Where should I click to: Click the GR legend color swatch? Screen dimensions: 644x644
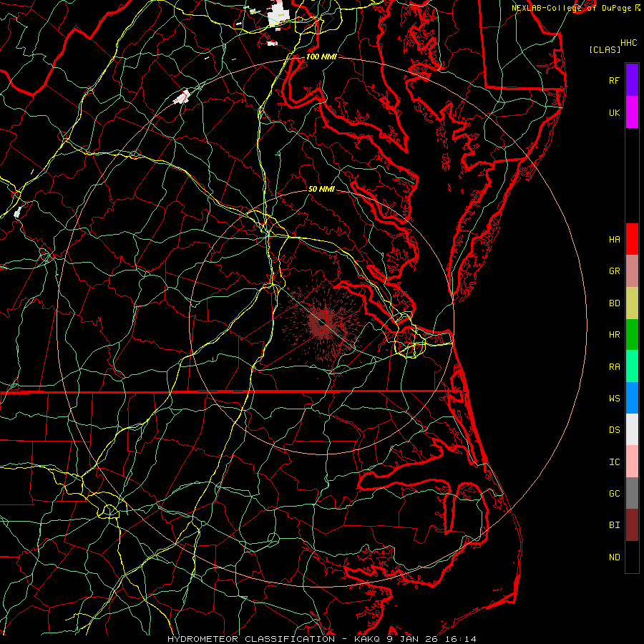coord(632,270)
